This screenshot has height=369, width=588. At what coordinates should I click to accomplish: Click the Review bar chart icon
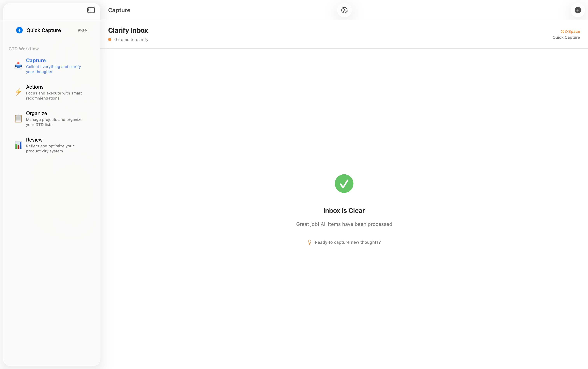pyautogui.click(x=18, y=145)
